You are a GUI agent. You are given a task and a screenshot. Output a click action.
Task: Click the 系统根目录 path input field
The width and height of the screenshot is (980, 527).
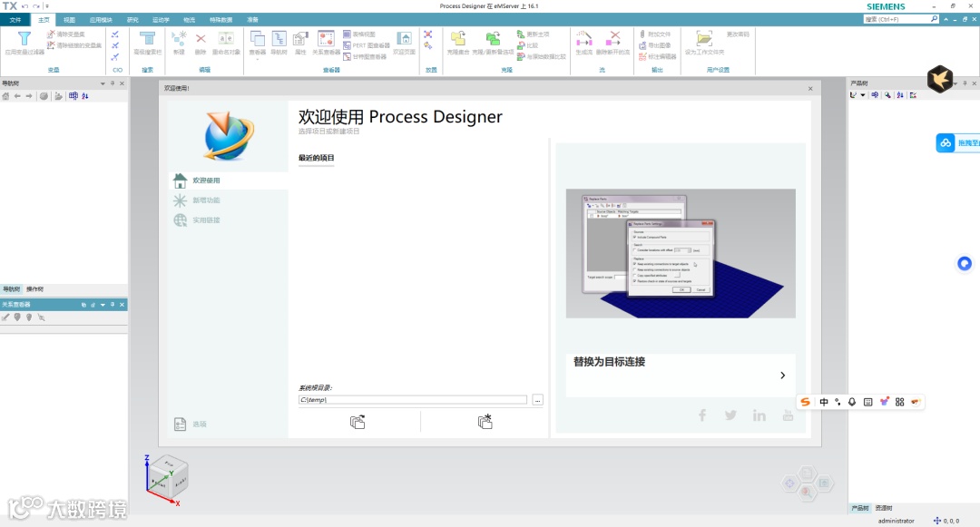point(413,400)
